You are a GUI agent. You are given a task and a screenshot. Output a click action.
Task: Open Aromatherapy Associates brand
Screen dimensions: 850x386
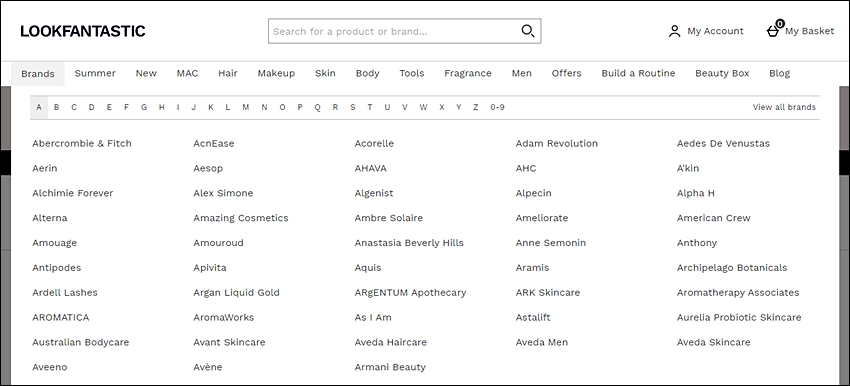point(738,293)
